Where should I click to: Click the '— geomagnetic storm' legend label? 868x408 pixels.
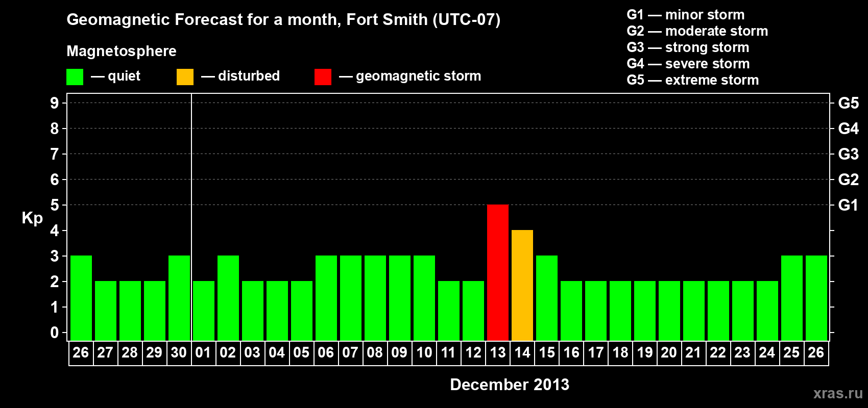pyautogui.click(x=410, y=76)
